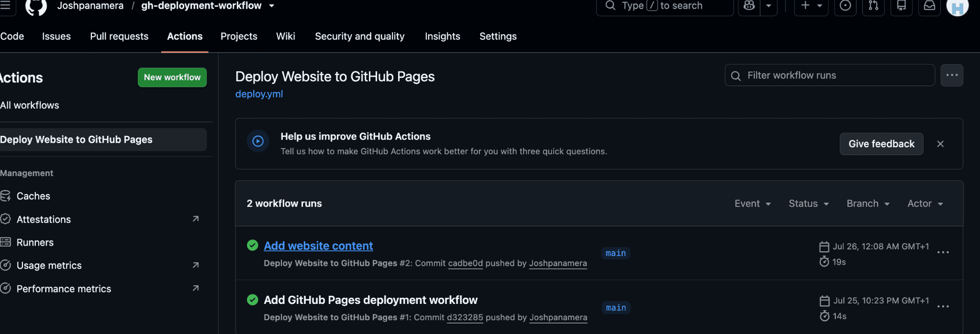Screen dimensions: 980x334
Task: Switch to the Wiki tab
Action: pos(285,36)
